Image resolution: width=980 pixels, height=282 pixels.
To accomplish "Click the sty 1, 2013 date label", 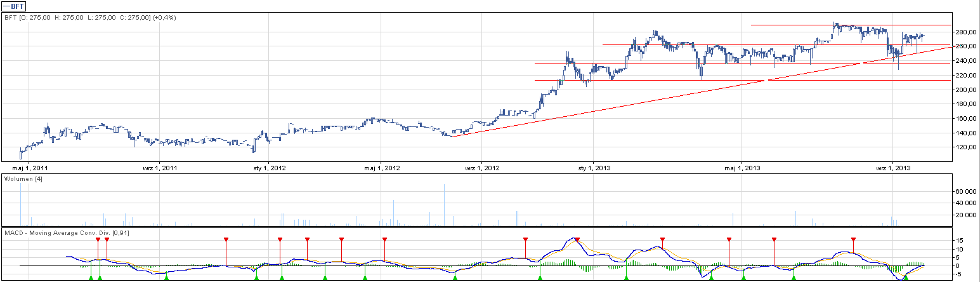I will (x=594, y=168).
